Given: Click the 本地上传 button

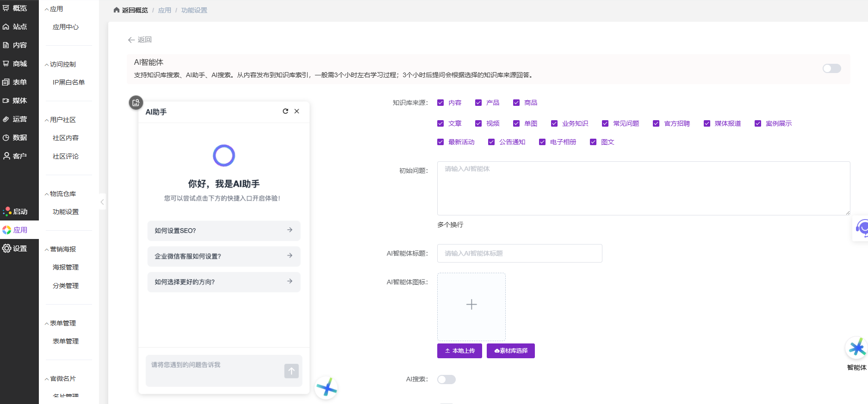Looking at the screenshot, I should pyautogui.click(x=459, y=351).
